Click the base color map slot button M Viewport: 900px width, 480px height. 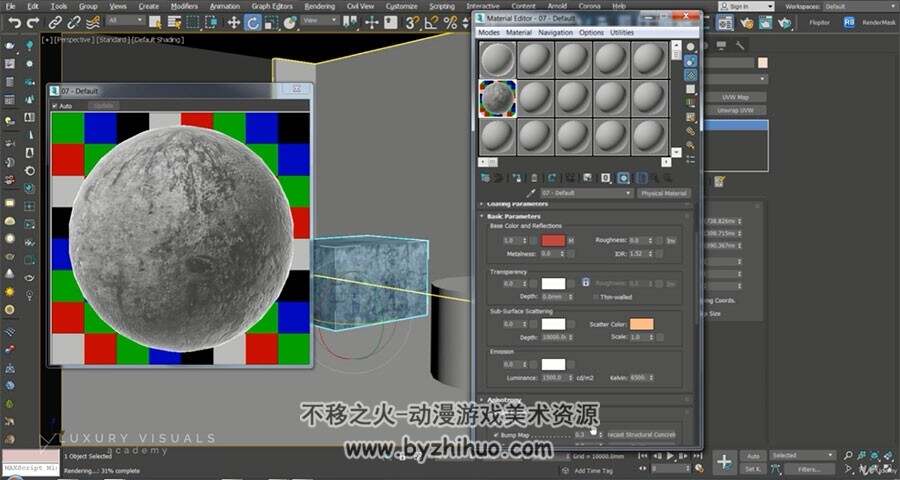(x=571, y=241)
